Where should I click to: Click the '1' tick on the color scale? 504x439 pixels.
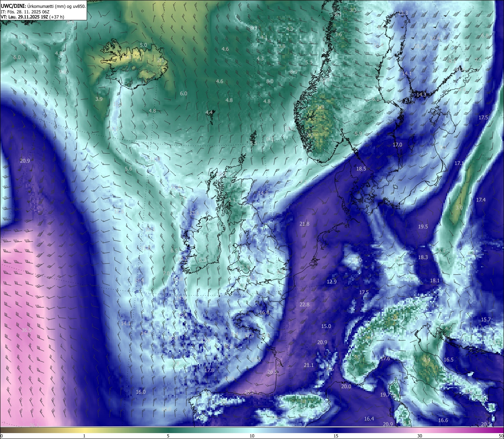[x=84, y=436]
